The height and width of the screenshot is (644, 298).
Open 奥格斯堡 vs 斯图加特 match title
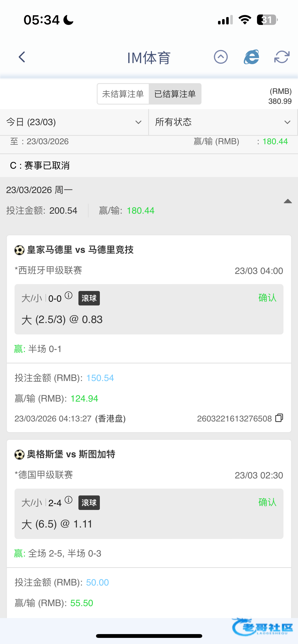point(71,454)
